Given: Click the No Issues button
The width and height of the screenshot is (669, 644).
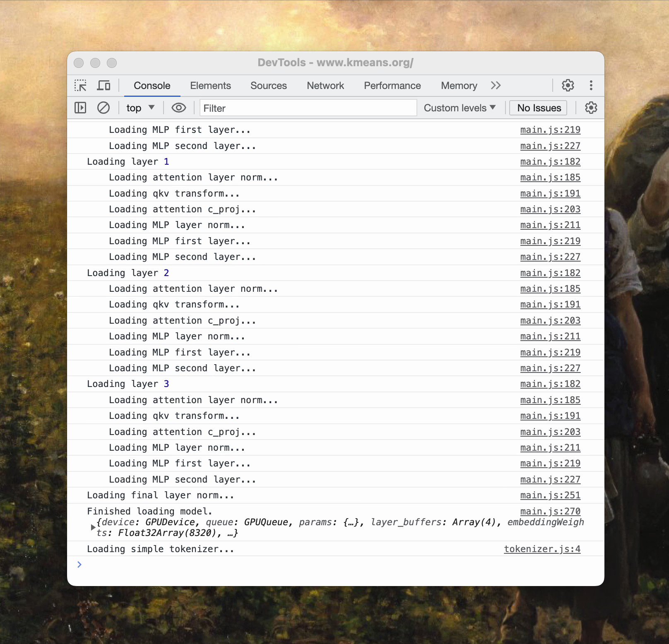Looking at the screenshot, I should (x=538, y=108).
